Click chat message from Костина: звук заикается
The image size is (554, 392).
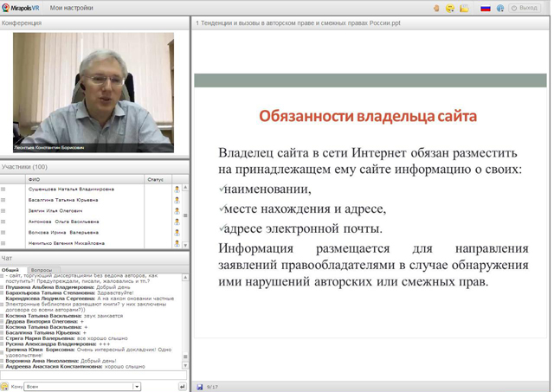(x=64, y=316)
